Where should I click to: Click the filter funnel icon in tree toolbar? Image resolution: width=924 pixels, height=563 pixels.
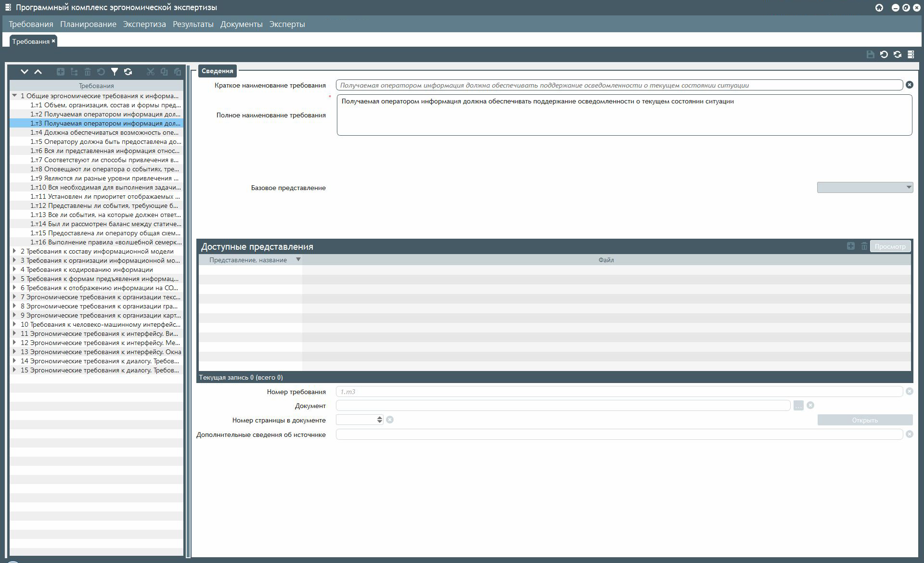[x=115, y=72]
